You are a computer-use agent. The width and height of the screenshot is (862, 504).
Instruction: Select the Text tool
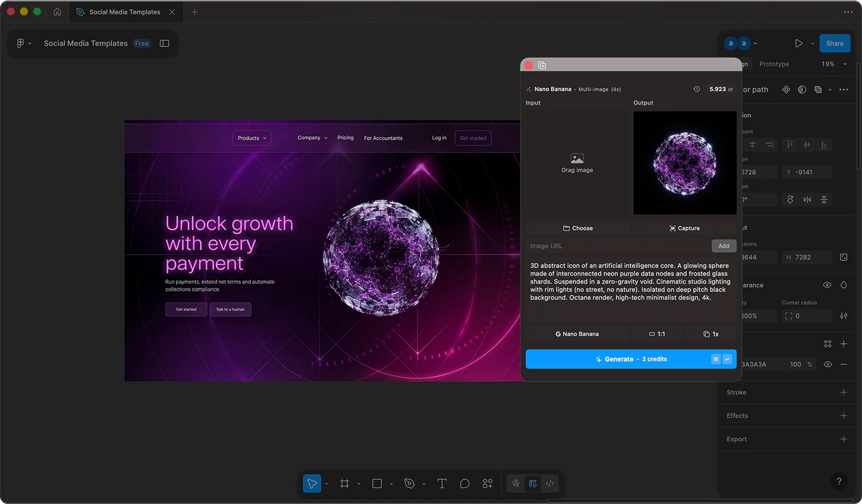[x=442, y=483]
